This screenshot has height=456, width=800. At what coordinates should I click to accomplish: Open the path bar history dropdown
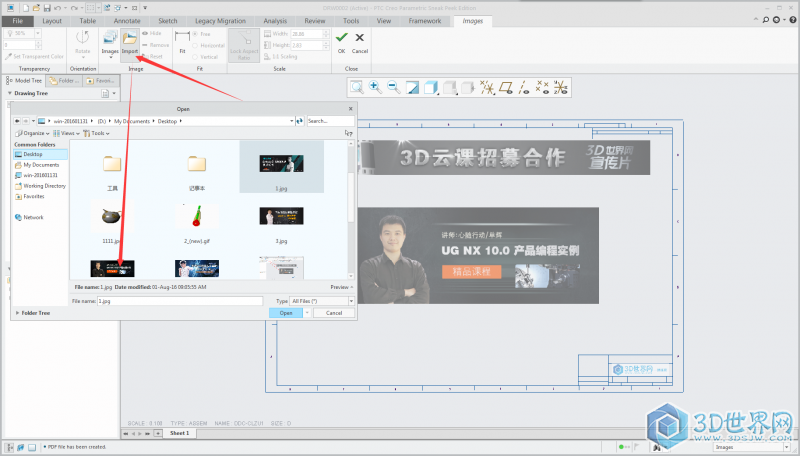click(291, 121)
